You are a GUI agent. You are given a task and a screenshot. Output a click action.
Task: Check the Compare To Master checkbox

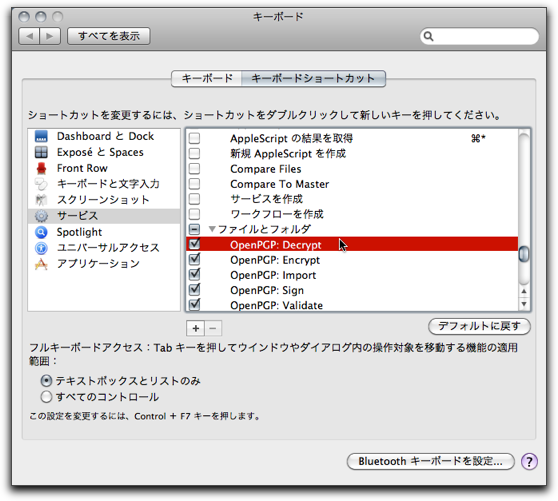coord(194,184)
